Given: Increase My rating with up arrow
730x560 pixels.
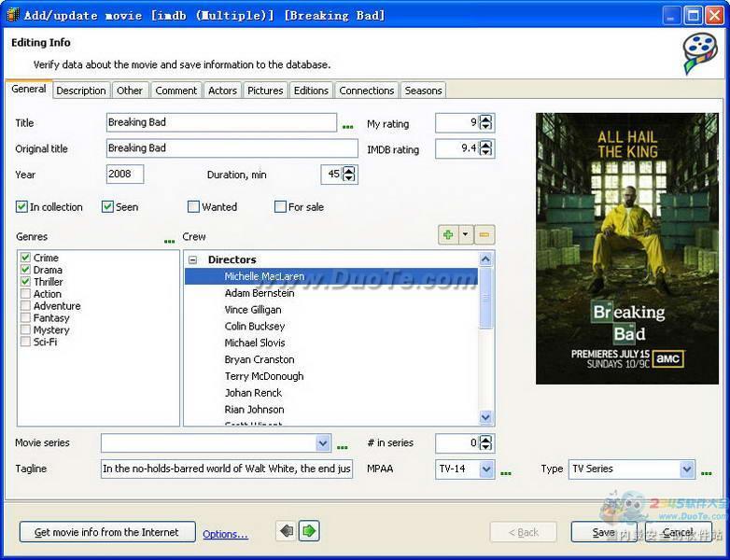Looking at the screenshot, I should point(485,119).
